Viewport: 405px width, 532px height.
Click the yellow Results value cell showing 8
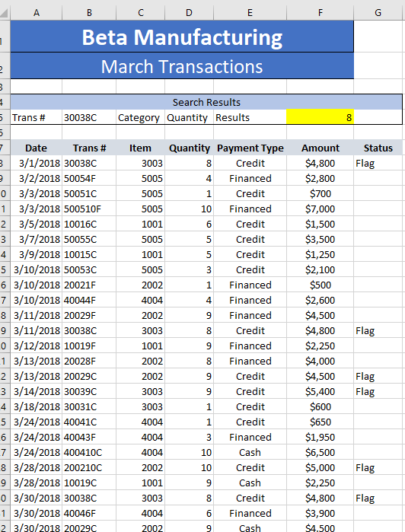[x=320, y=117]
